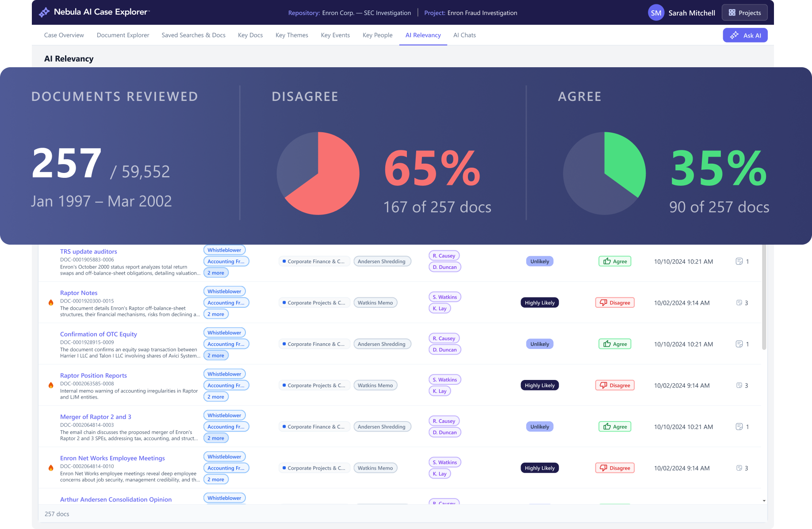Click Disagree in Enron Net Works Employee Meetings row
This screenshot has width=812, height=529.
point(615,468)
